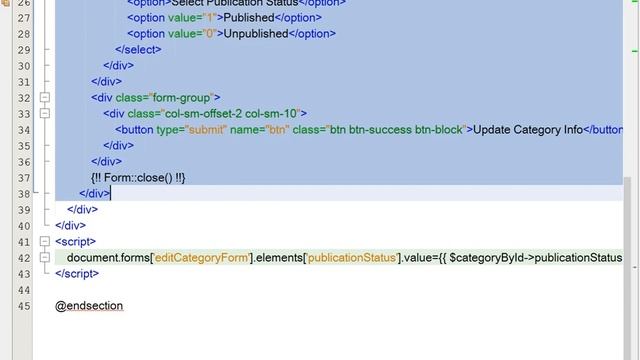The width and height of the screenshot is (640, 360).
Task: Place cursor on the </select> closing tag
Action: click(138, 50)
